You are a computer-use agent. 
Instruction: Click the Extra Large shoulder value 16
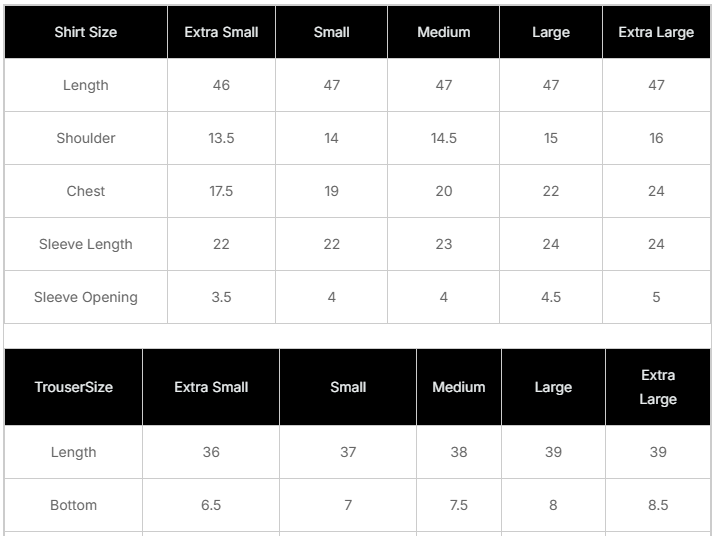(656, 138)
